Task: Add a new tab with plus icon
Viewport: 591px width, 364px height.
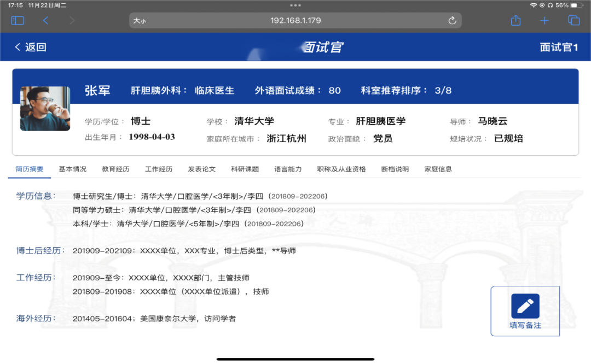Action: point(544,21)
